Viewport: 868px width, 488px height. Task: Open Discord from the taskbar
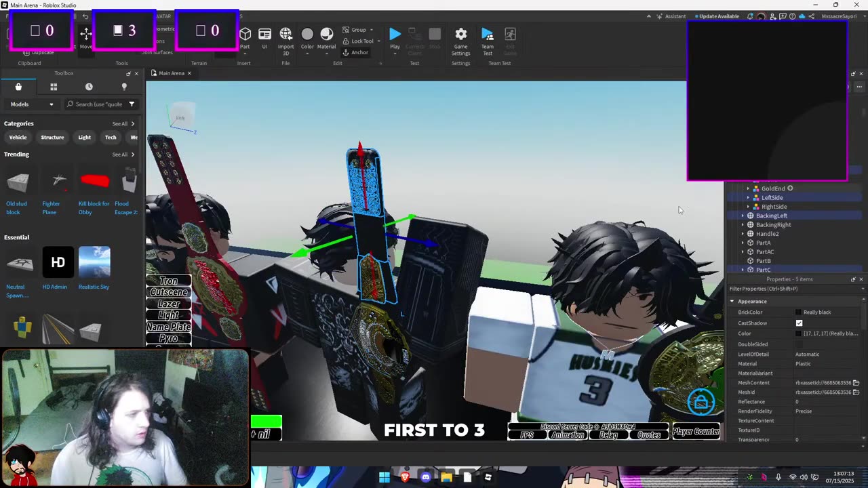[x=425, y=477]
